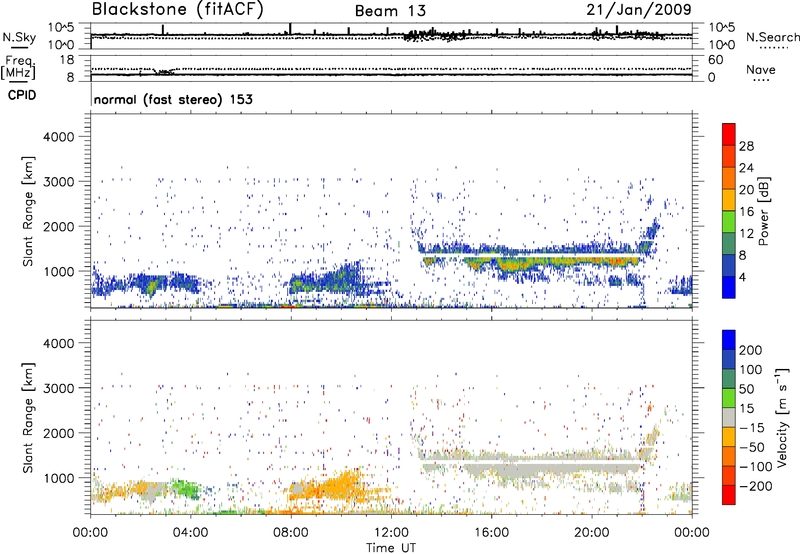Screen dimensions: 800x554
Task: Click the left '10^5' noise axis value
Action: pyautogui.click(x=61, y=27)
